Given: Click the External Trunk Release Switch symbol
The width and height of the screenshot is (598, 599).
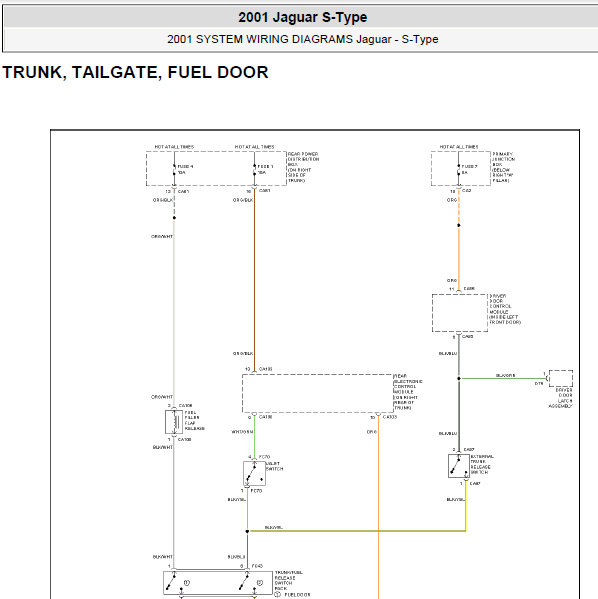Looking at the screenshot, I should (459, 466).
